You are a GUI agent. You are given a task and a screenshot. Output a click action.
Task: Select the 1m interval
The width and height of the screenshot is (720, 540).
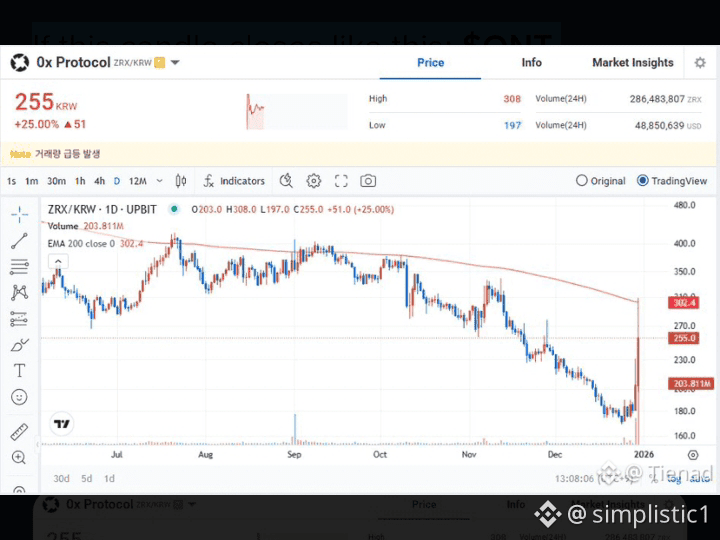[31, 181]
